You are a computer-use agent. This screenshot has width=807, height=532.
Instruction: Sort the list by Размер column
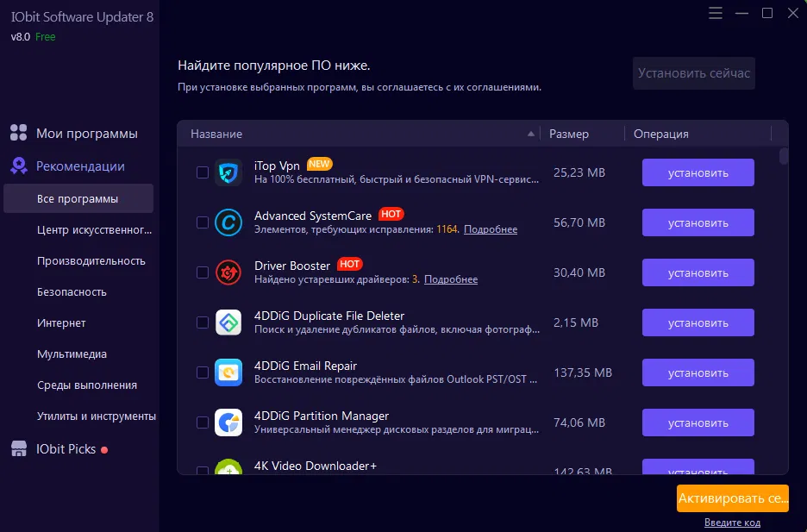tap(569, 134)
